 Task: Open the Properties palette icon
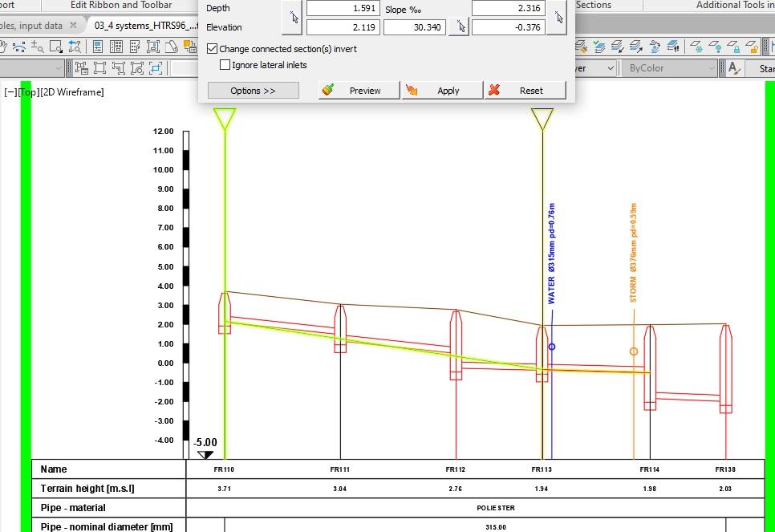tap(97, 47)
